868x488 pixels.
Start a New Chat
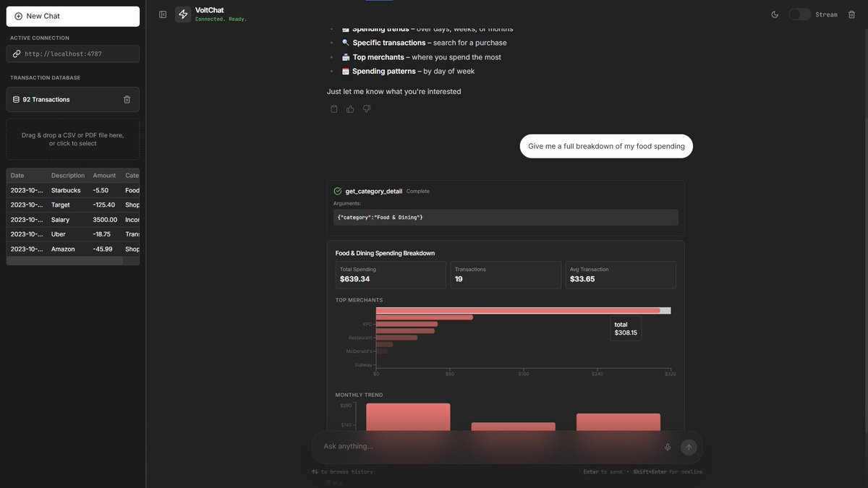click(x=72, y=16)
